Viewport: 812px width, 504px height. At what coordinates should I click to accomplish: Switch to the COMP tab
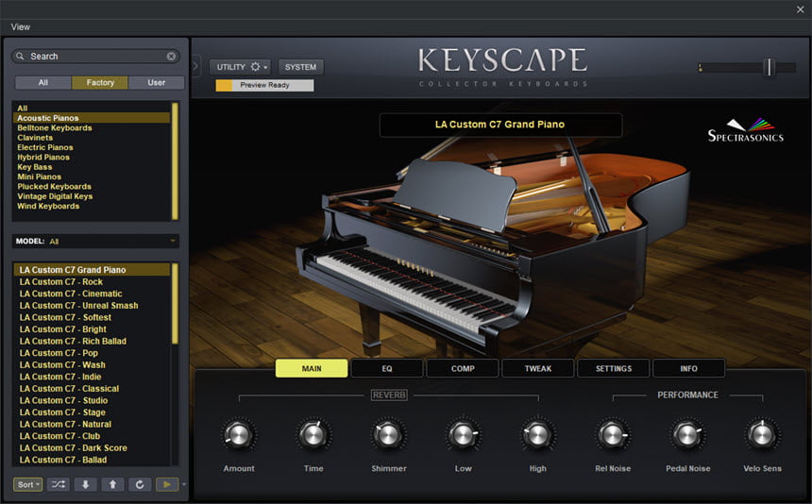tap(463, 368)
